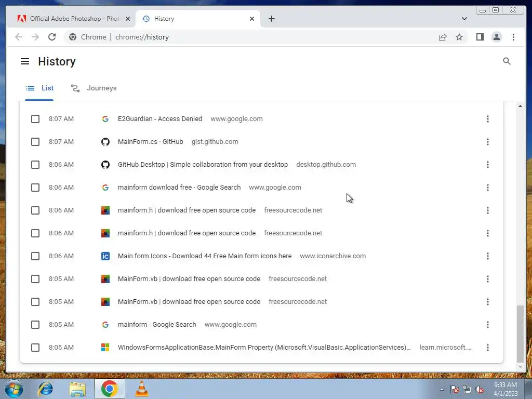Close the History tab
Screen dimensions: 532x399
pyautogui.click(x=252, y=19)
